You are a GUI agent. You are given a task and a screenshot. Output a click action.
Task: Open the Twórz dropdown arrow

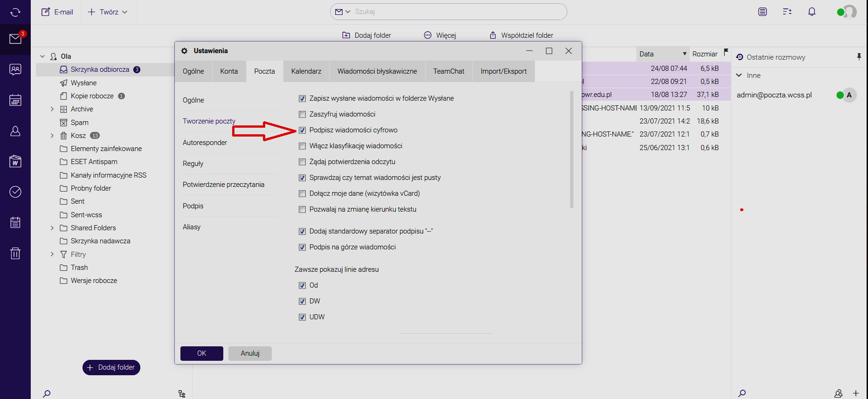125,12
